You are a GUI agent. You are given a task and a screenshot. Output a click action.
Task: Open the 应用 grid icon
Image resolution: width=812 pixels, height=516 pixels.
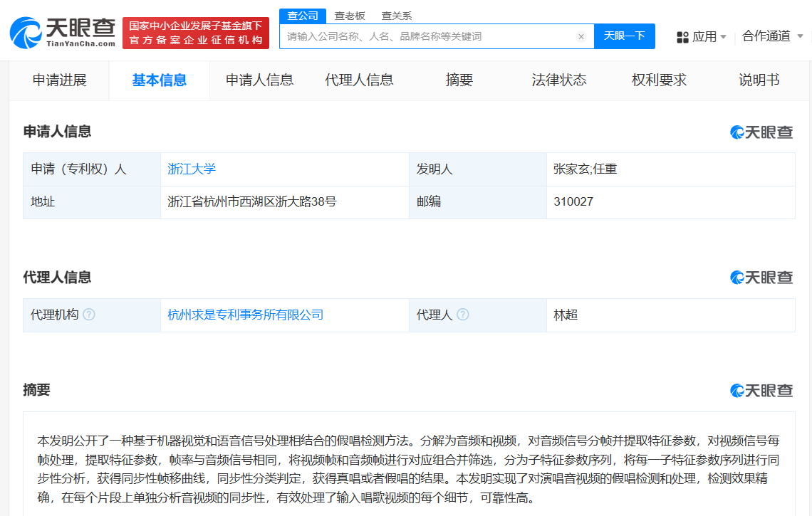coord(682,36)
